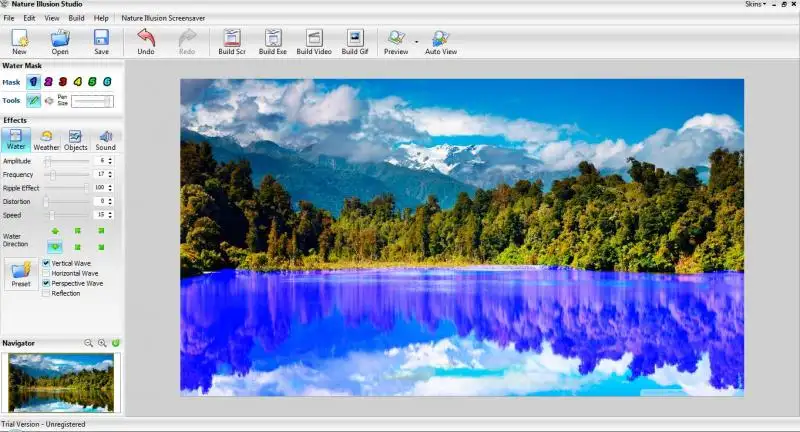Open the Build menu
The image size is (800, 432).
tap(77, 18)
